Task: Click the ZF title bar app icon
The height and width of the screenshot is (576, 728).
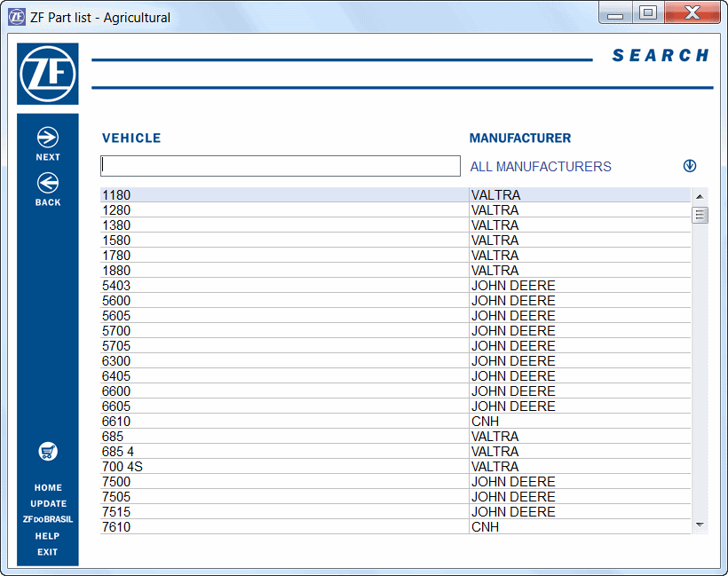Action: pyautogui.click(x=17, y=17)
